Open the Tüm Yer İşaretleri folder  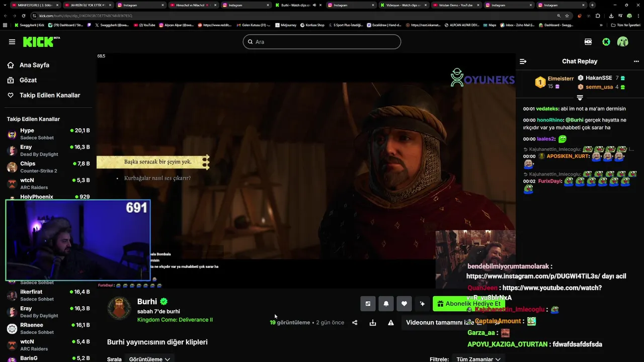point(625,25)
